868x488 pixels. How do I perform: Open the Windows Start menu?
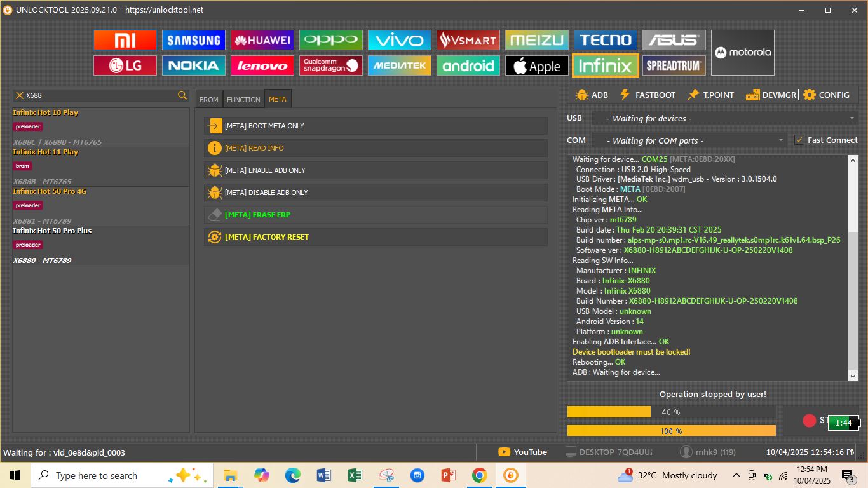(15, 475)
